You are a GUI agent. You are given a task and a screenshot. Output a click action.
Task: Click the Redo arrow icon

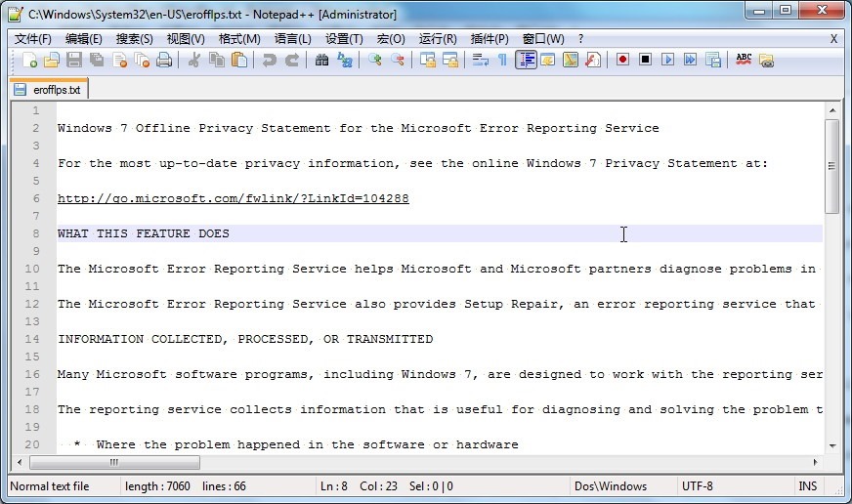(x=292, y=60)
